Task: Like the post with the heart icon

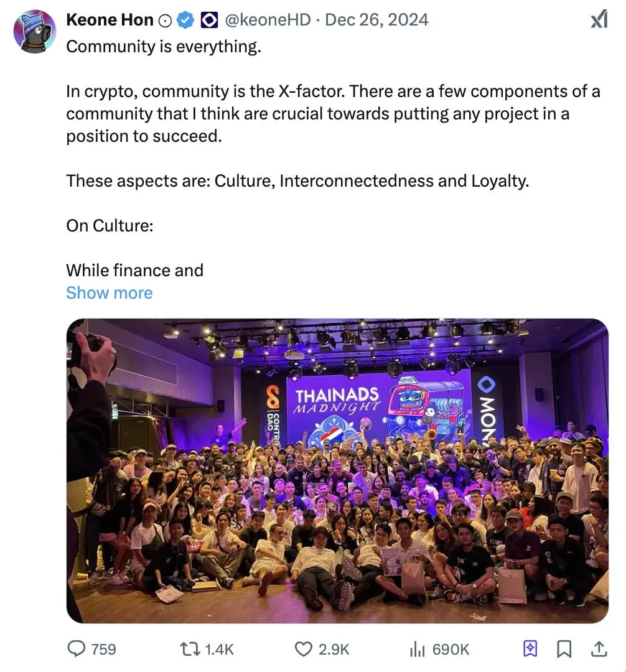Action: 302,649
